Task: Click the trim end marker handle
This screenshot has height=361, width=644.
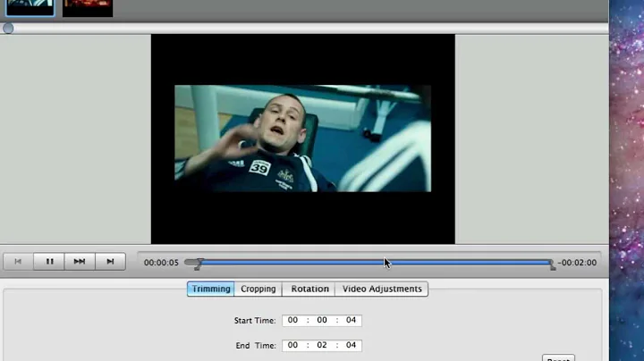Action: pos(553,266)
